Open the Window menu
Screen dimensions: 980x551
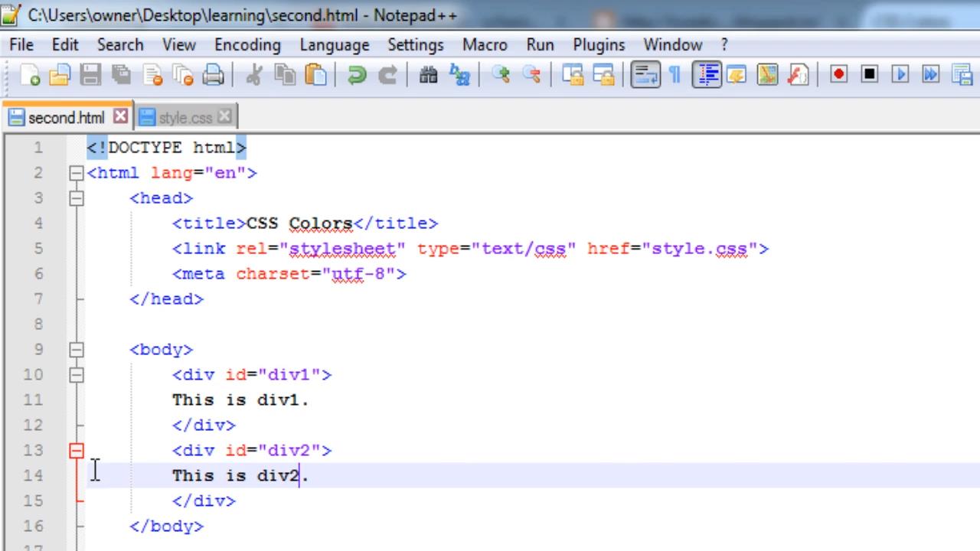click(x=672, y=45)
